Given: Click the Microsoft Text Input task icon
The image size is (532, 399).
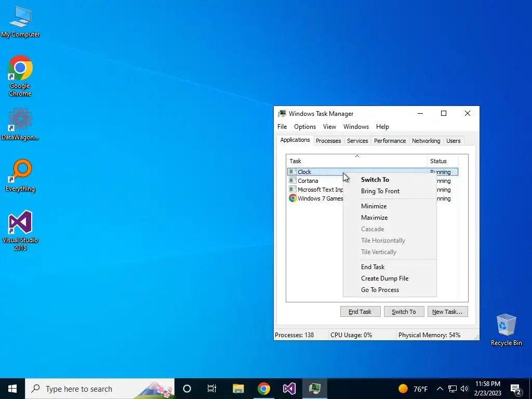Looking at the screenshot, I should tap(292, 190).
